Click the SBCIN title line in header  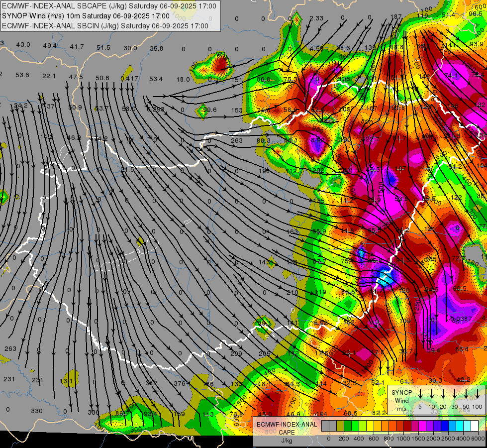click(x=105, y=26)
